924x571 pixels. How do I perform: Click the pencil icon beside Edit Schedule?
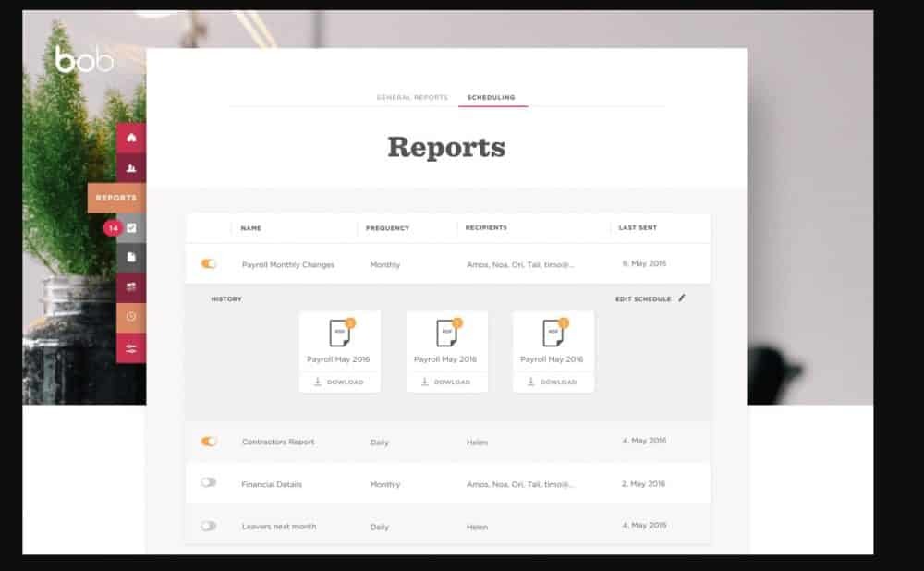click(x=682, y=298)
